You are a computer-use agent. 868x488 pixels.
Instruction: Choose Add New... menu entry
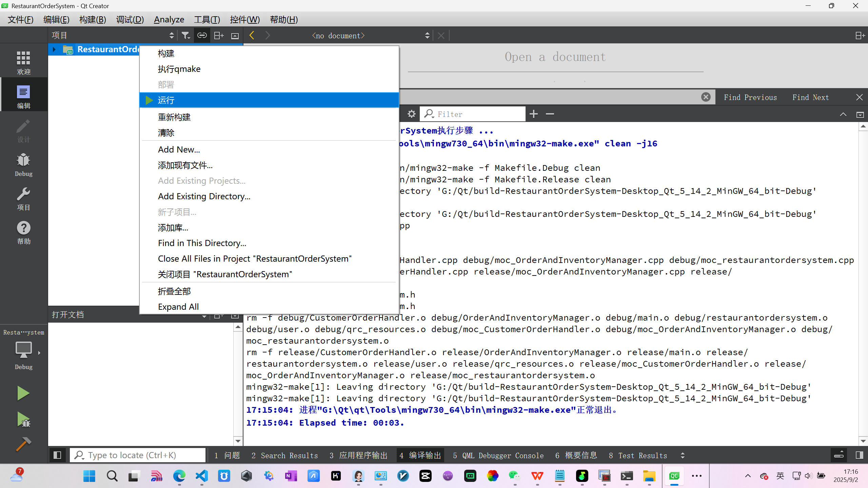(269, 149)
